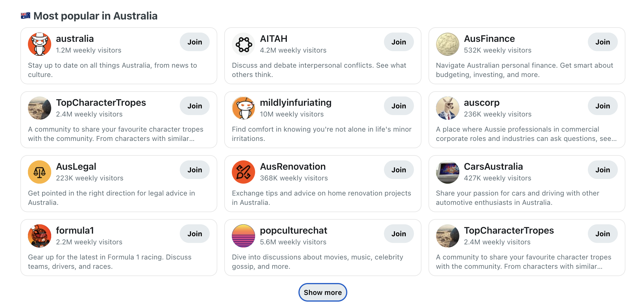This screenshot has height=308, width=644.
Task: Open the popculturechat title link
Action: [293, 230]
